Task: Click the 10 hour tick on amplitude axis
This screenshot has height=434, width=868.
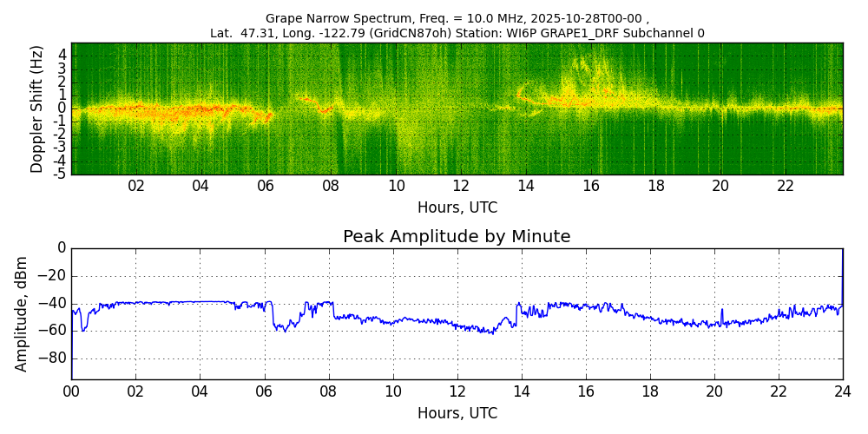Action: click(392, 391)
